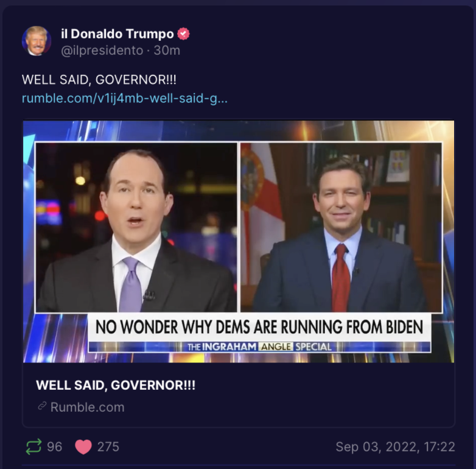Click the Florida flag in video background
The height and width of the screenshot is (469, 476).
pos(261,213)
